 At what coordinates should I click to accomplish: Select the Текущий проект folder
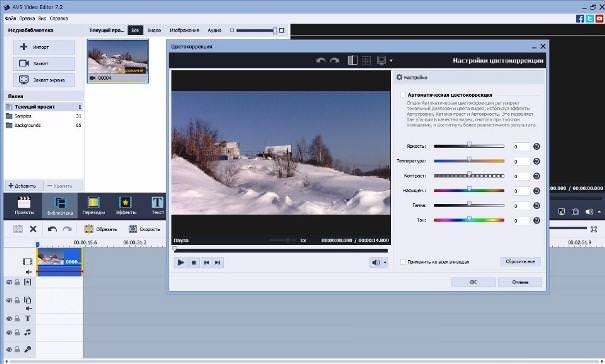(x=43, y=107)
